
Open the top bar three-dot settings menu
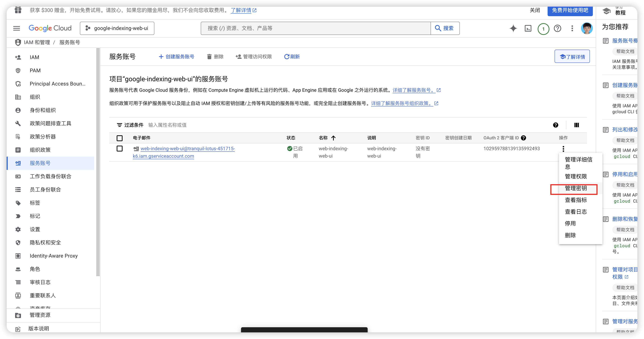coord(572,28)
